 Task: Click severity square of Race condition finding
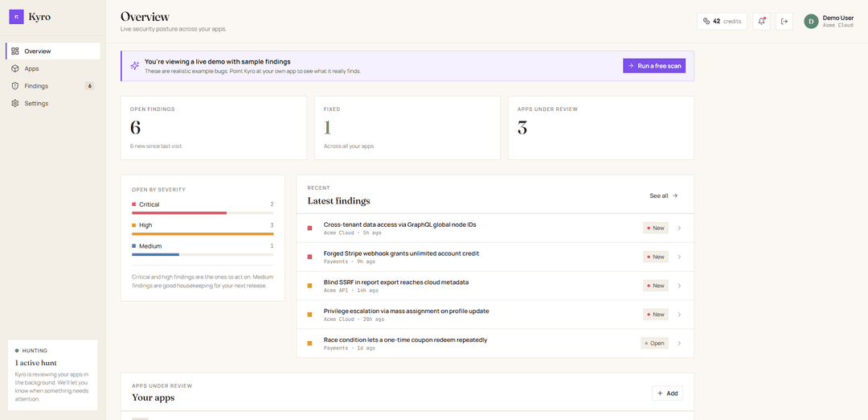[310, 344]
